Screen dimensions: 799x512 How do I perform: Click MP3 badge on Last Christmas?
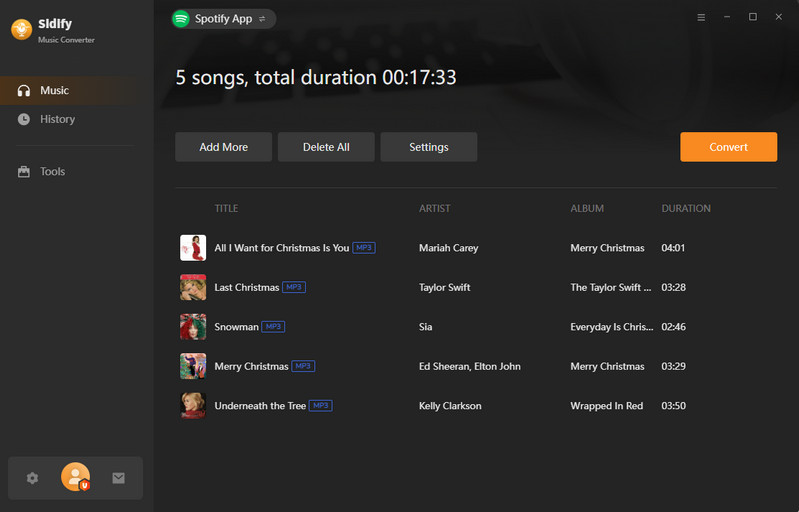coord(294,287)
